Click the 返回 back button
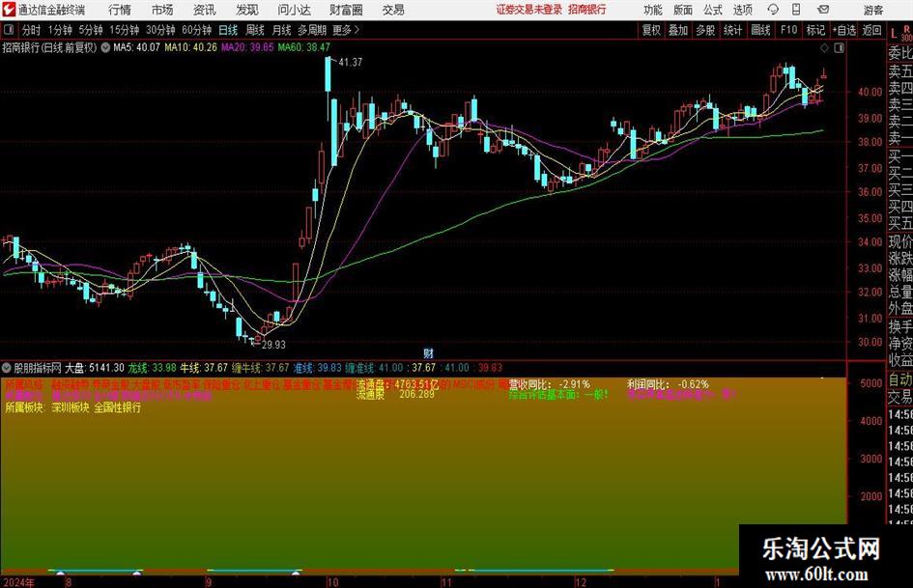The height and width of the screenshot is (588, 913). click(871, 30)
